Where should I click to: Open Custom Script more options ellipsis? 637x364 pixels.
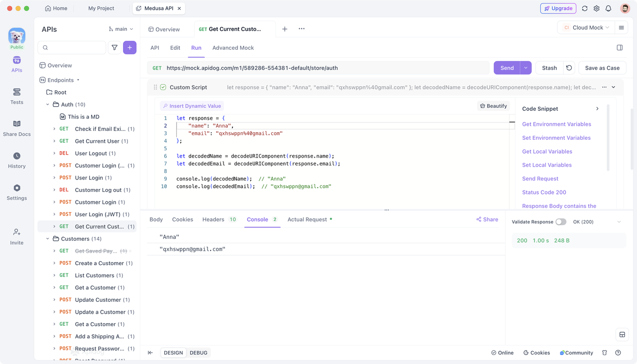(604, 87)
